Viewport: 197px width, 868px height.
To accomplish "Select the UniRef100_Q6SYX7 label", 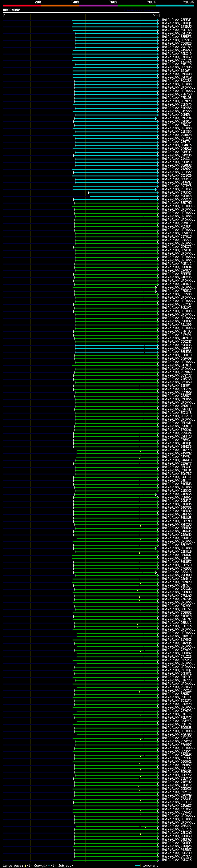I will [176, 376].
